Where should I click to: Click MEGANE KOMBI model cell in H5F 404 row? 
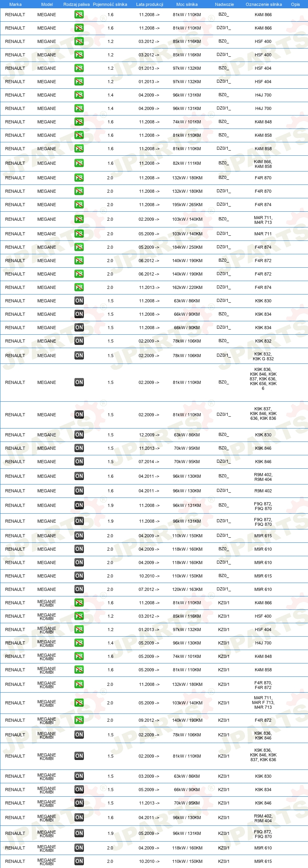pyautogui.click(x=46, y=630)
